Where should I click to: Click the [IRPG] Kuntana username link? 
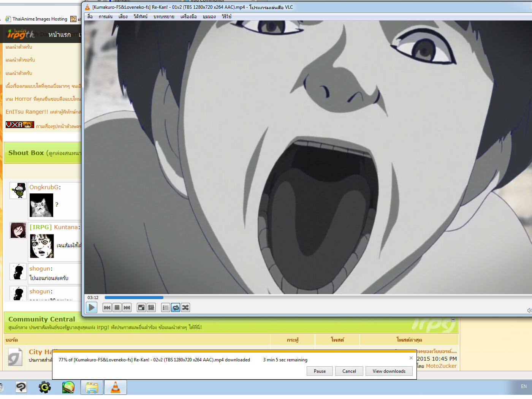(54, 227)
